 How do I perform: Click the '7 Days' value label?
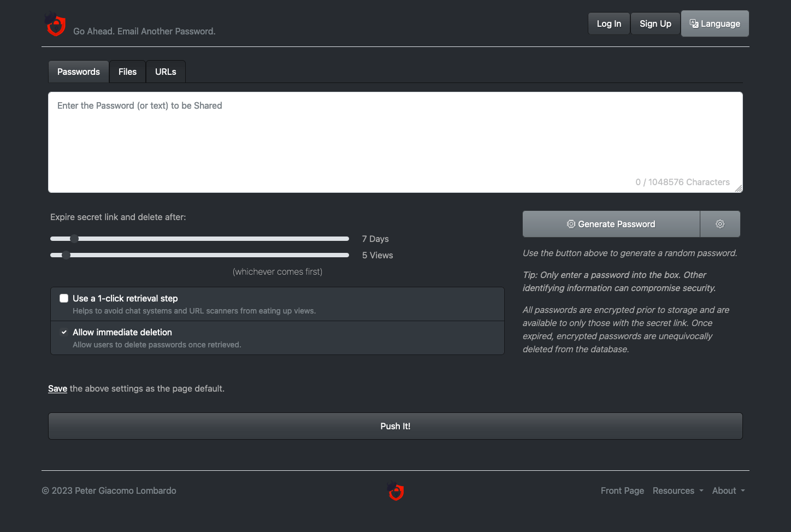(375, 239)
